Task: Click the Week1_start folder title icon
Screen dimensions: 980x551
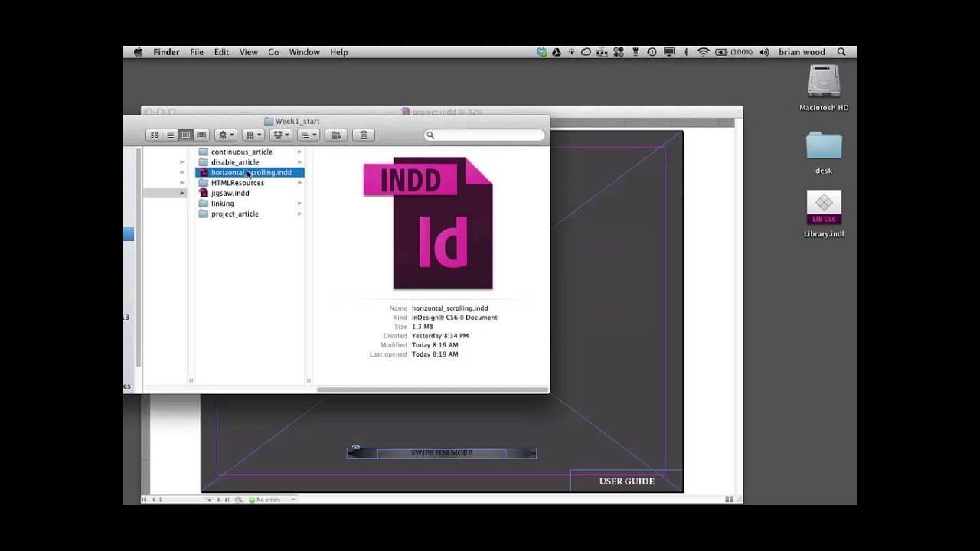Action: tap(269, 121)
